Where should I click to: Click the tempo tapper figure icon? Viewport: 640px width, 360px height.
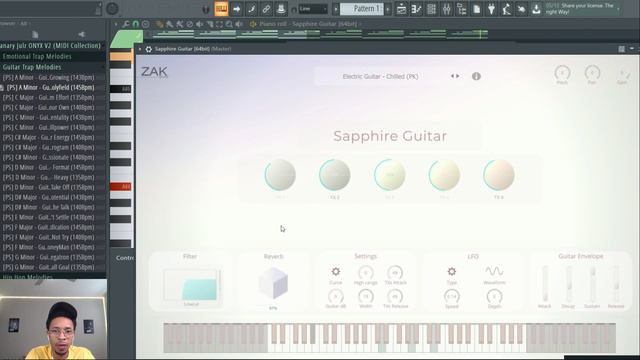click(507, 9)
